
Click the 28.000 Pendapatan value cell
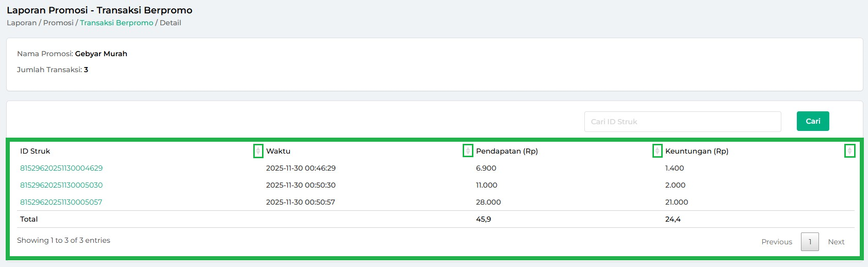click(x=488, y=202)
